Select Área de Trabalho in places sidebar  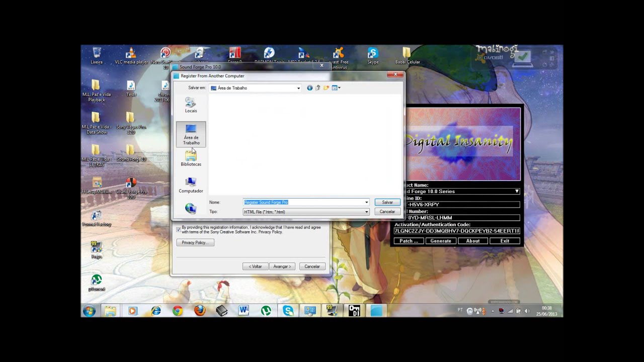click(191, 134)
